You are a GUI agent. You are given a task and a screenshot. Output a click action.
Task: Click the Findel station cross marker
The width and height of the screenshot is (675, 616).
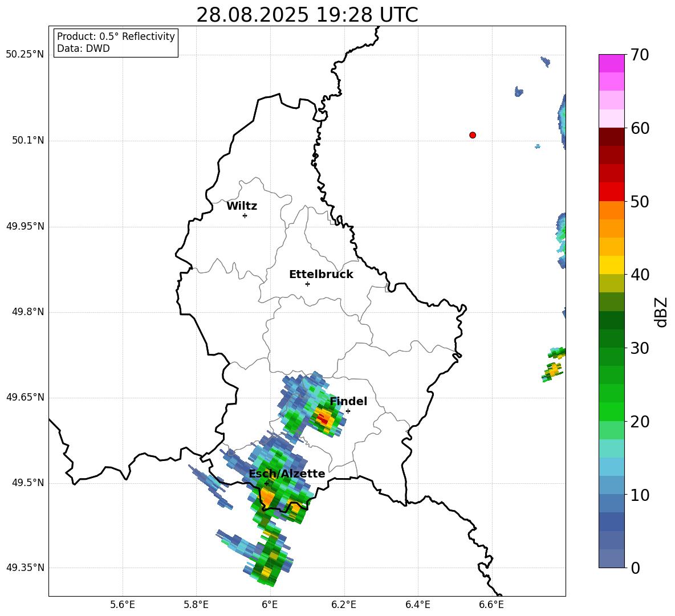(348, 411)
